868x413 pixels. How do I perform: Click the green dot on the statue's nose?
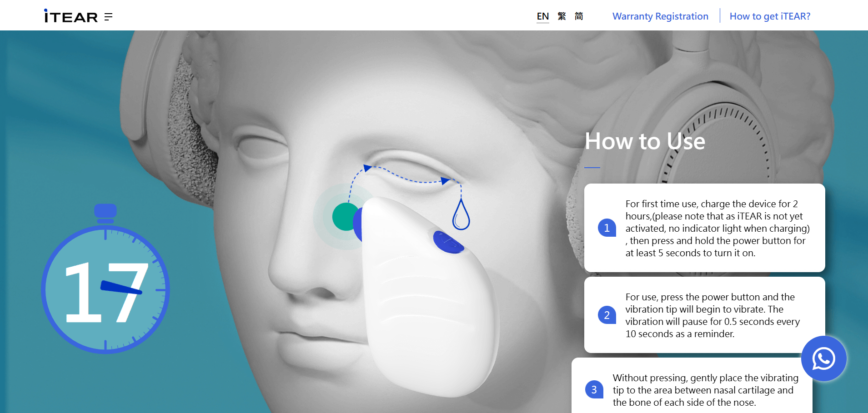tap(345, 217)
